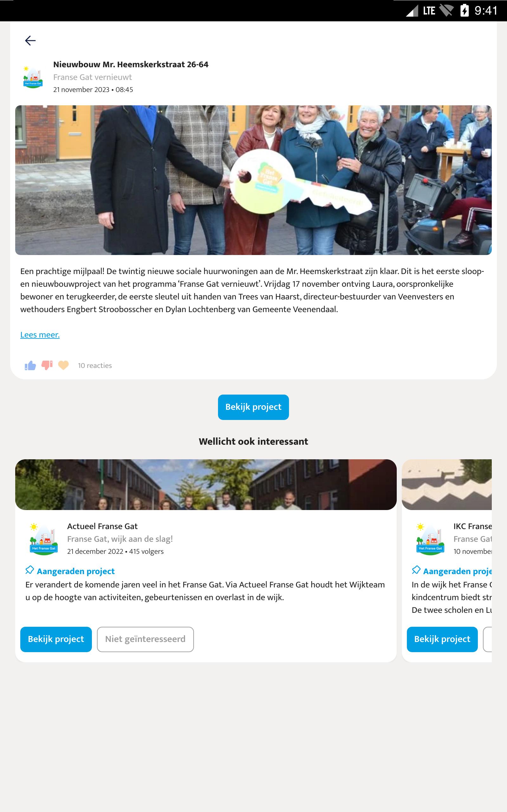
Task: Open the Lees meer link
Action: (40, 335)
